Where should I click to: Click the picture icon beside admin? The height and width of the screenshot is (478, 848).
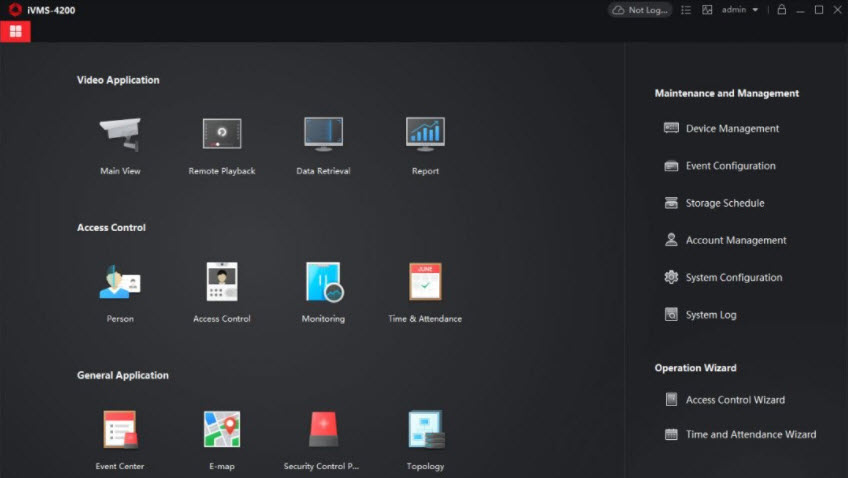click(x=707, y=10)
